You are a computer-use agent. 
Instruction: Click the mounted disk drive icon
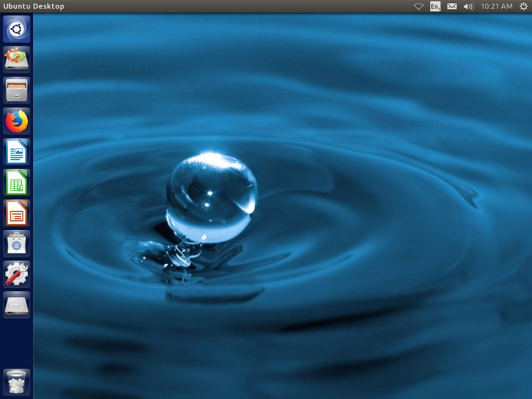17,305
